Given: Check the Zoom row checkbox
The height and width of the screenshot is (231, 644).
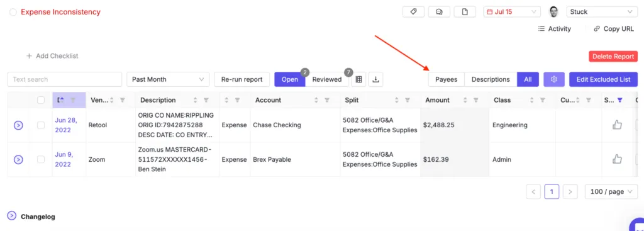Looking at the screenshot, I should pos(41,159).
